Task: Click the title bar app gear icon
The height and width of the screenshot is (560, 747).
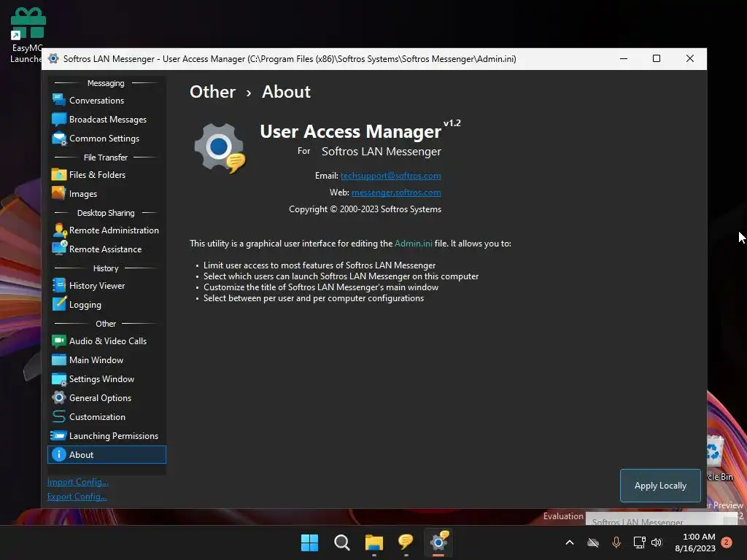Action: [x=53, y=58]
